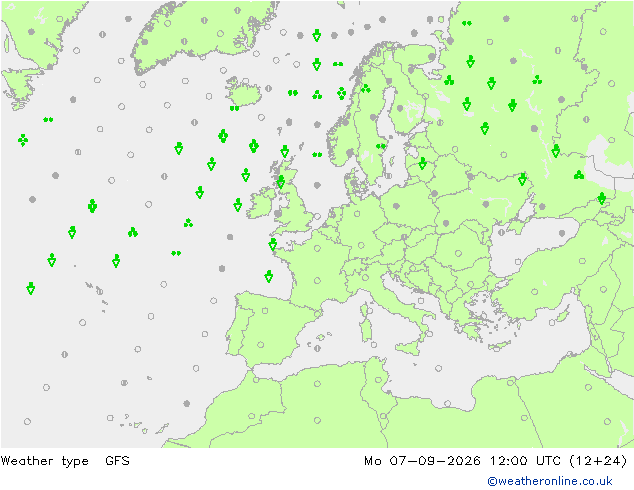Click the filled gray cloud symbol in the eastern Black Sea

[x=562, y=233]
